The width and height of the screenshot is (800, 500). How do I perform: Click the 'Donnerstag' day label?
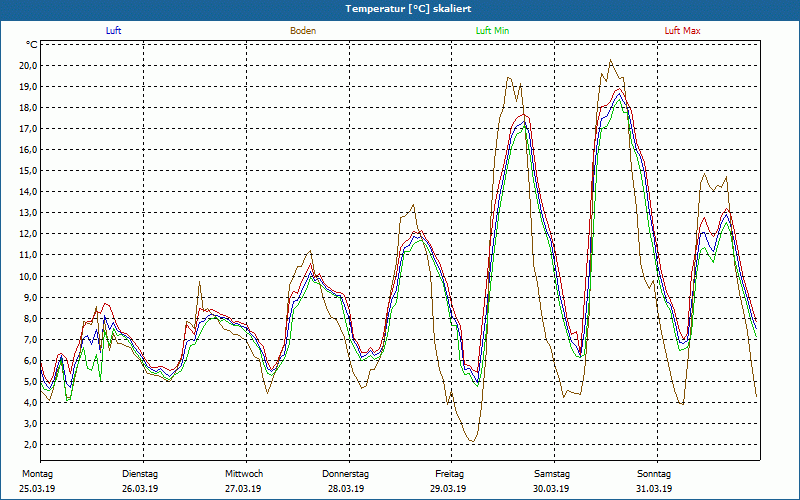(345, 474)
